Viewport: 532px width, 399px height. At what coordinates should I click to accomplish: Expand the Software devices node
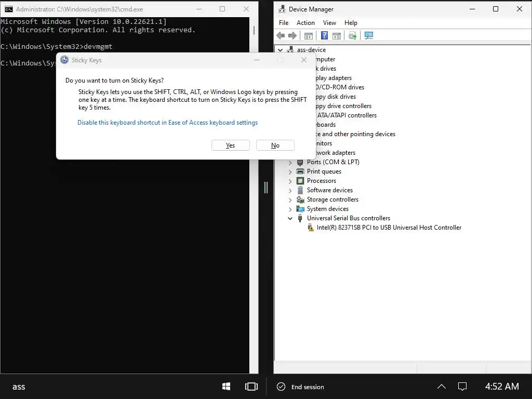290,190
